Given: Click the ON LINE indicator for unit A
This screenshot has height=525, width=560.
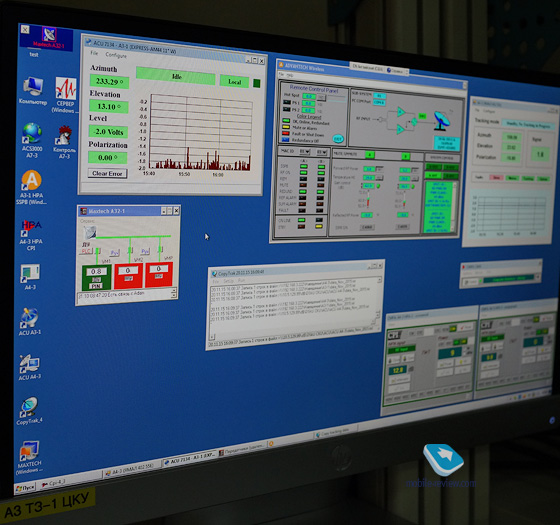Looking at the screenshot, I should pyautogui.click(x=301, y=220).
